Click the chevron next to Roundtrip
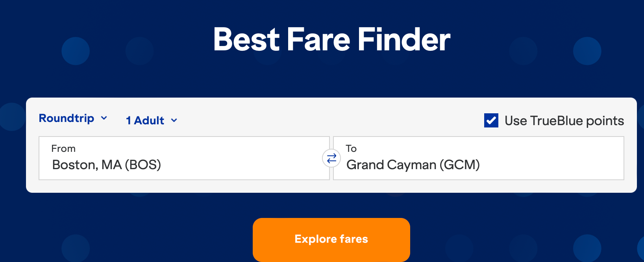Screen dimensions: 644x262 pyautogui.click(x=104, y=118)
